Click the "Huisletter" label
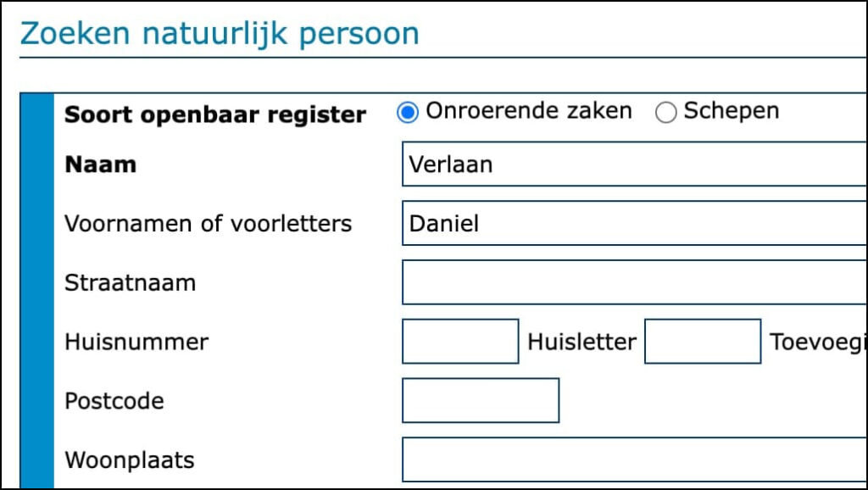This screenshot has height=490, width=868. coord(581,342)
